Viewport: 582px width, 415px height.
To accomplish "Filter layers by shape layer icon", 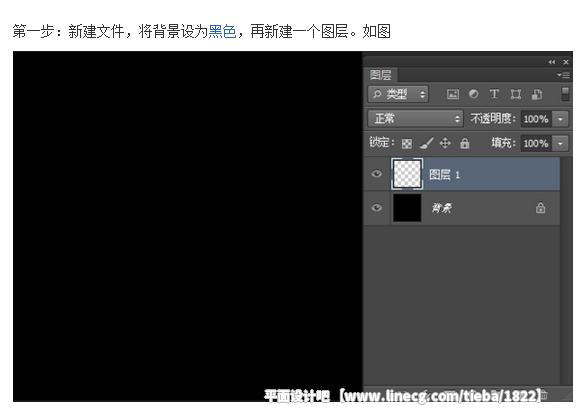I will point(516,94).
